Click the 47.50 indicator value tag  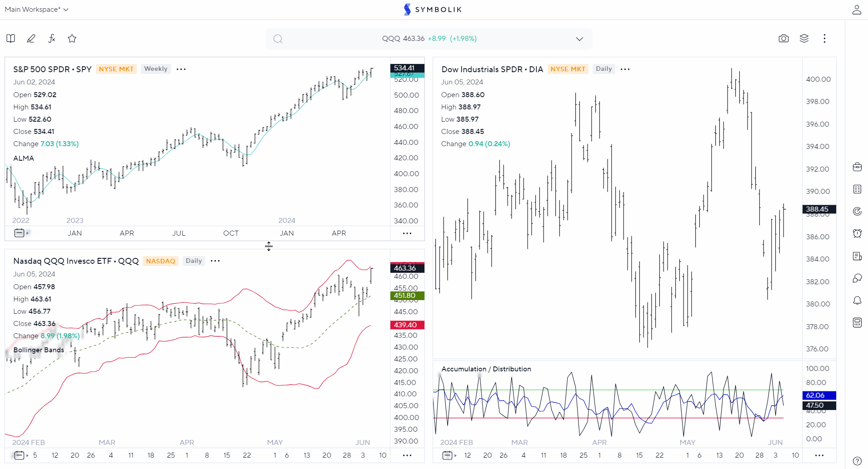tap(819, 405)
